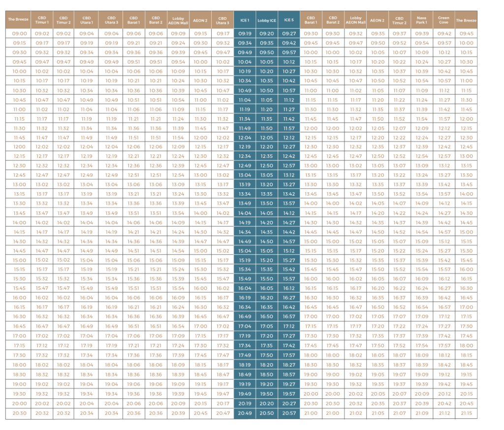This screenshot has width=504, height=430.
Task: Select the CBD Barat 2 header left of Lobby AEON Mall
Action: (156, 20)
